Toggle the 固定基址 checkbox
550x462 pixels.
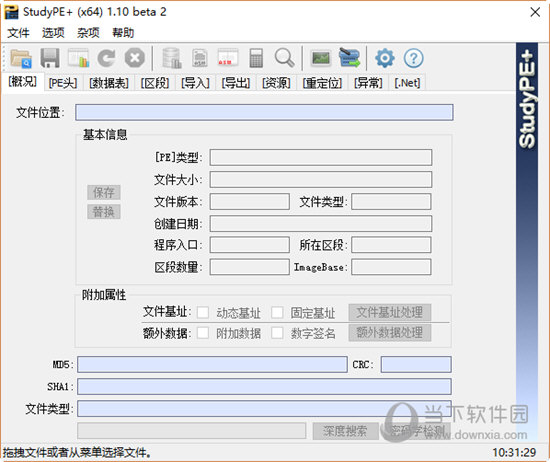coord(277,312)
